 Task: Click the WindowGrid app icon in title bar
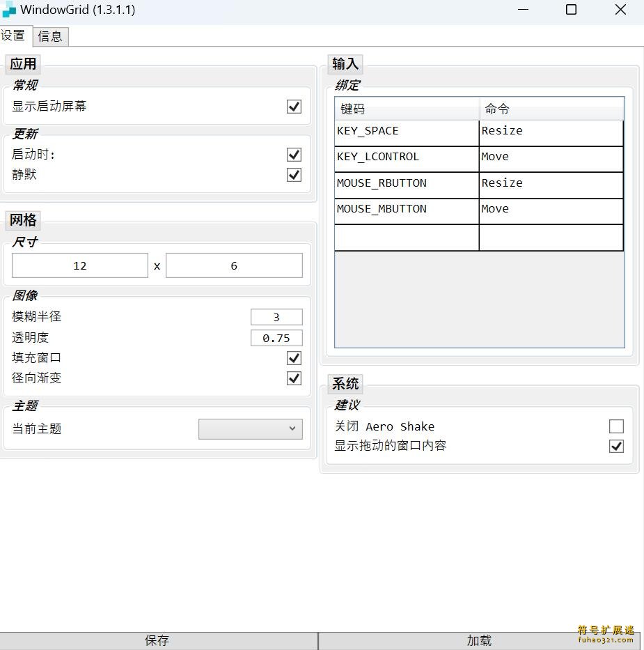pyautogui.click(x=8, y=10)
